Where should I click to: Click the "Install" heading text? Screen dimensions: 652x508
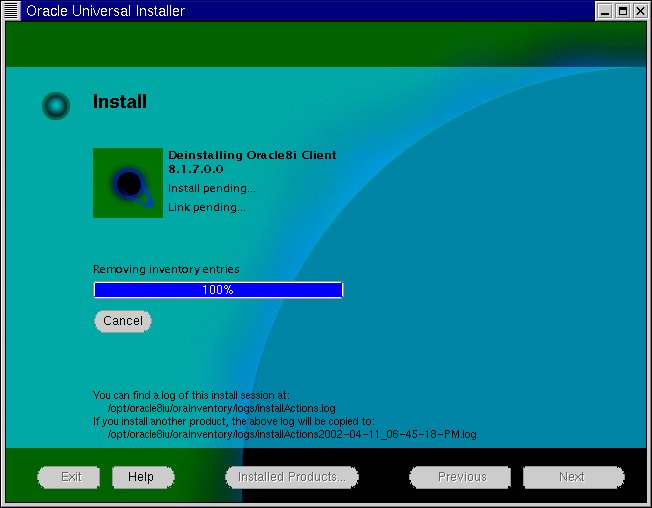click(x=120, y=101)
